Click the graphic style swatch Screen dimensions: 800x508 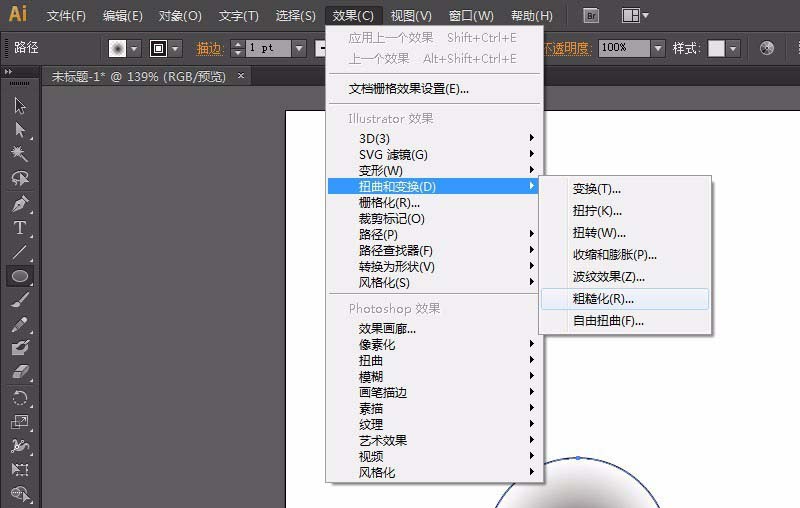pyautogui.click(x=716, y=48)
